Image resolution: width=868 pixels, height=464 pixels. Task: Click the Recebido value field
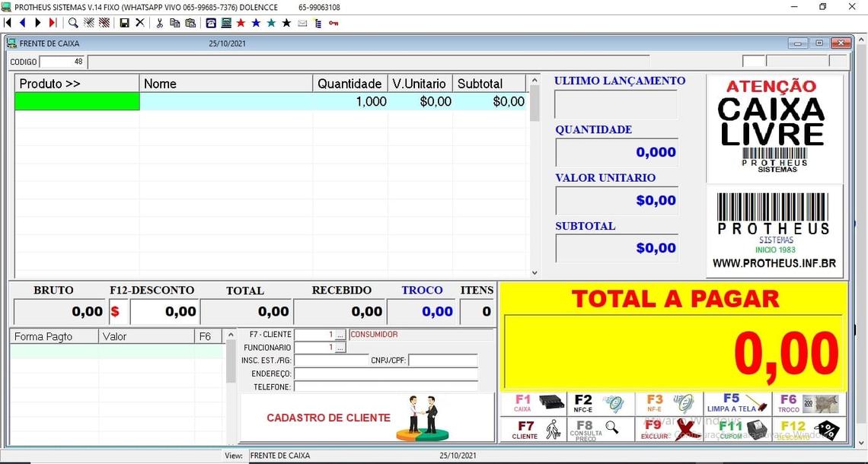340,312
